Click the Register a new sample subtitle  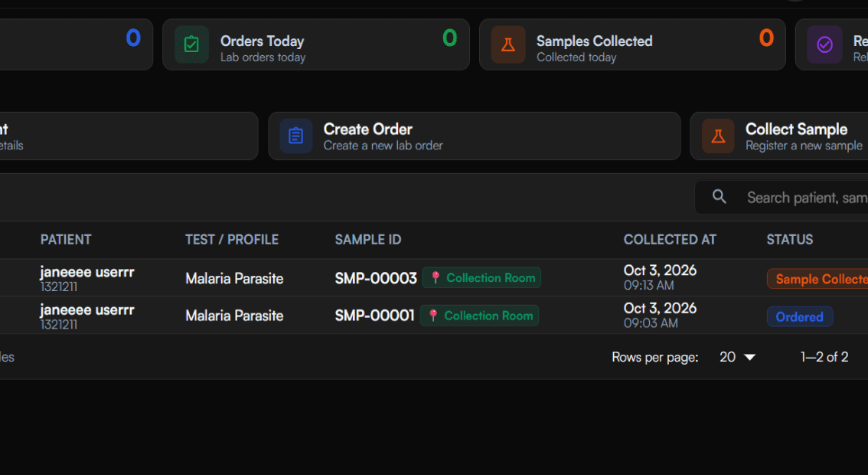point(804,146)
